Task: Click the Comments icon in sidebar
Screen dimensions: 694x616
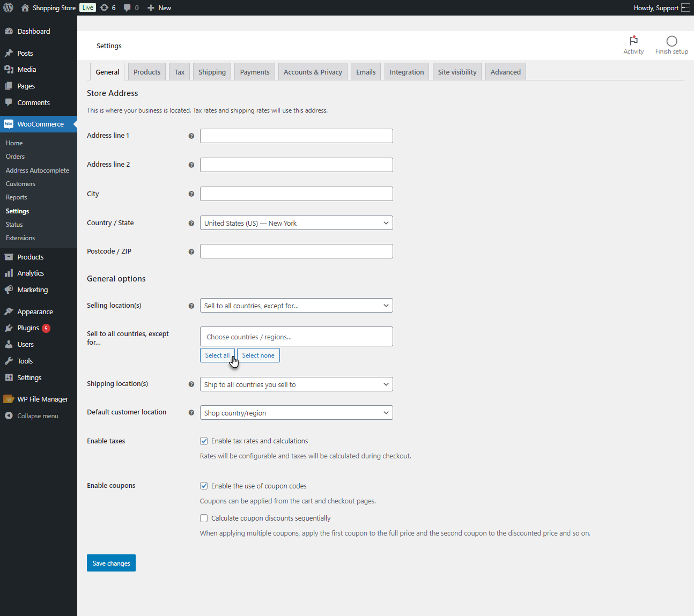Action: (9, 102)
